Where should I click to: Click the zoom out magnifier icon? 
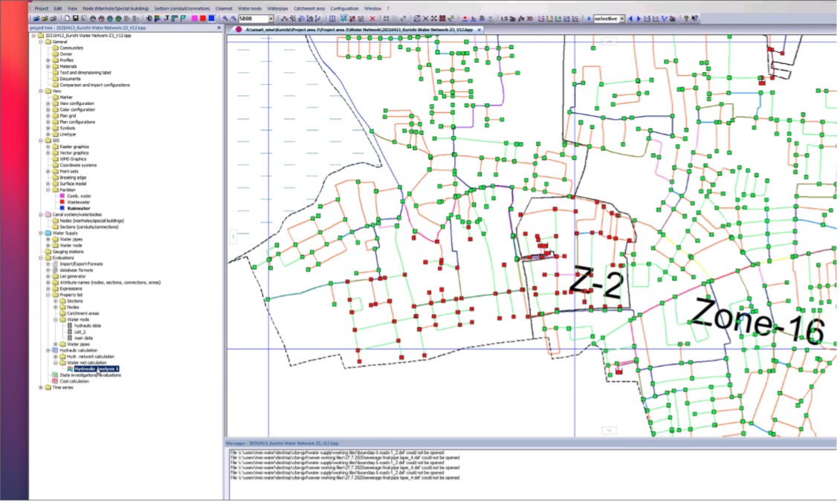click(x=233, y=18)
